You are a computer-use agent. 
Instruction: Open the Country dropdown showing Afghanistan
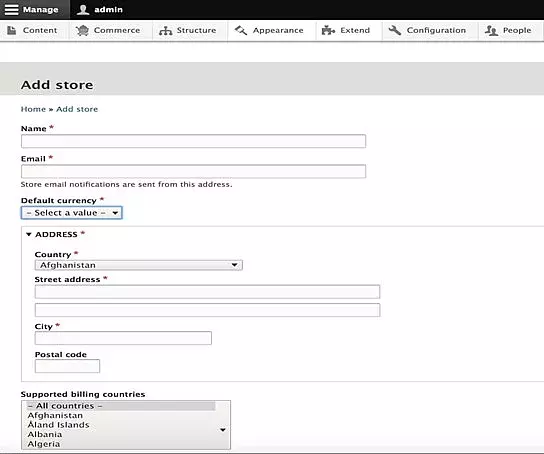coord(138,265)
